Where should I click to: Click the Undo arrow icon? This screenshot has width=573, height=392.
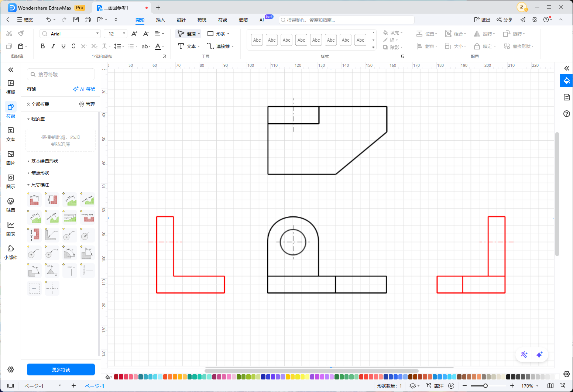(x=48, y=20)
